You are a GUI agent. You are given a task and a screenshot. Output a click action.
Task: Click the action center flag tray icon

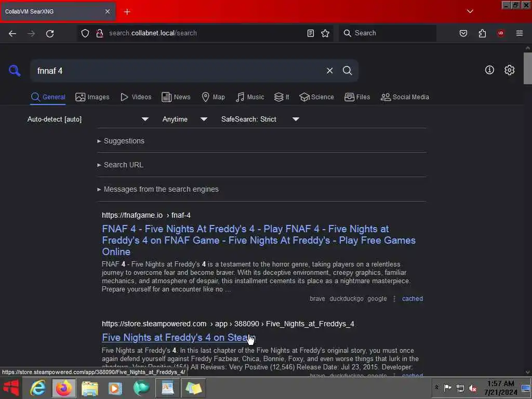[x=447, y=388]
